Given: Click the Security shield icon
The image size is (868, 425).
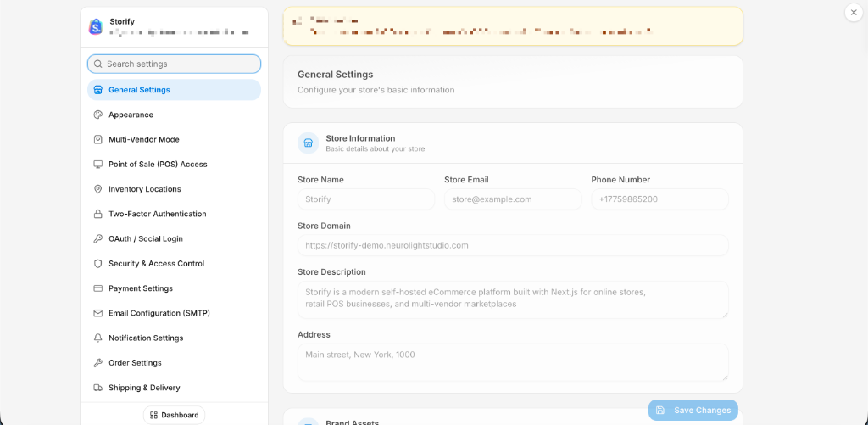Looking at the screenshot, I should [x=98, y=264].
